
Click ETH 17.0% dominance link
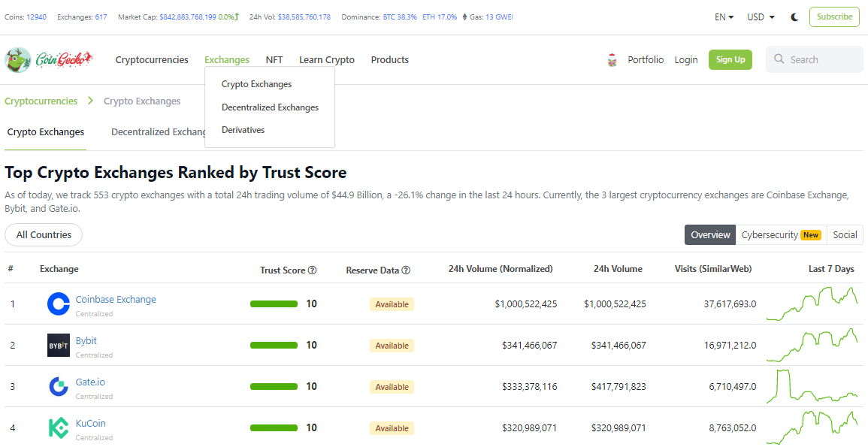pos(440,17)
